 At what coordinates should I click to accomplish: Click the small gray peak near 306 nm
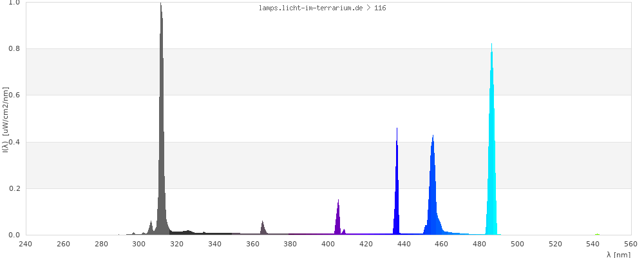coord(151,228)
